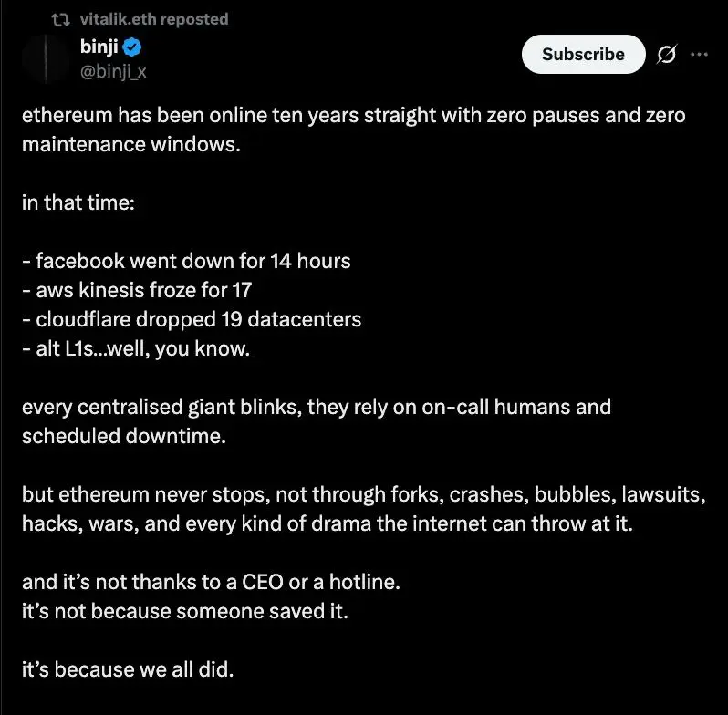Open the Grok explain-post icon
Image resolution: width=728 pixels, height=715 pixels.
pos(667,55)
